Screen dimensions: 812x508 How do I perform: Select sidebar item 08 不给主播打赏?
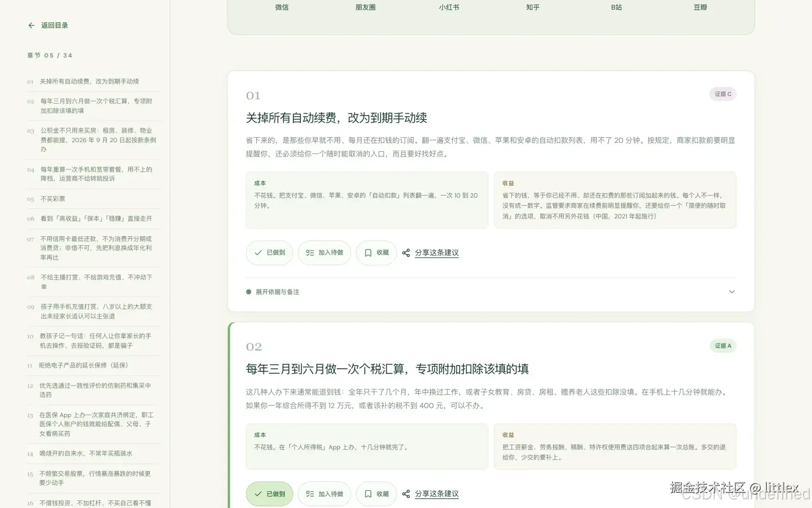(93, 282)
